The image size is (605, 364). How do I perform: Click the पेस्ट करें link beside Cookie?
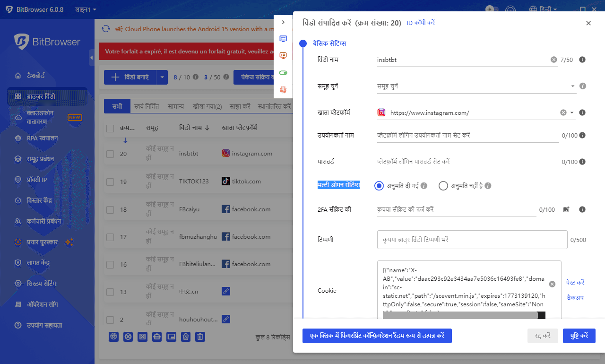[576, 283]
